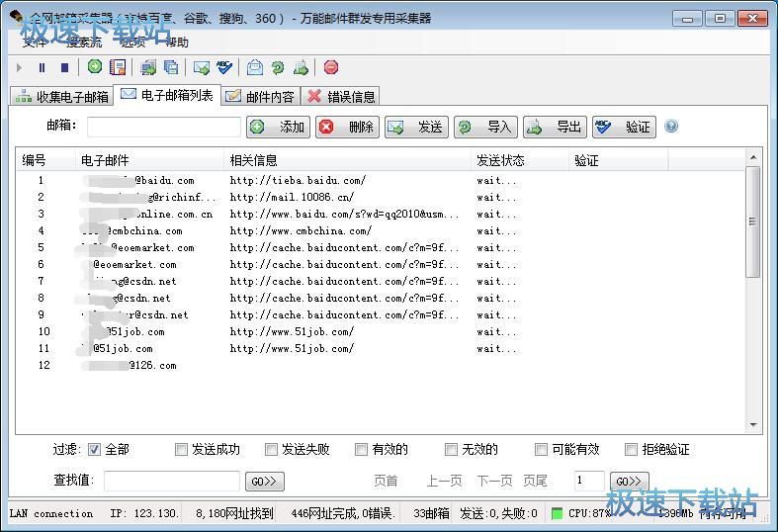Click the 发送 button
The image size is (778, 532).
coord(416,127)
